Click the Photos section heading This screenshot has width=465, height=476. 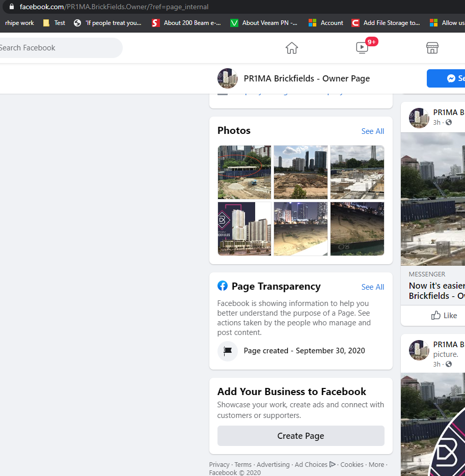[234, 130]
